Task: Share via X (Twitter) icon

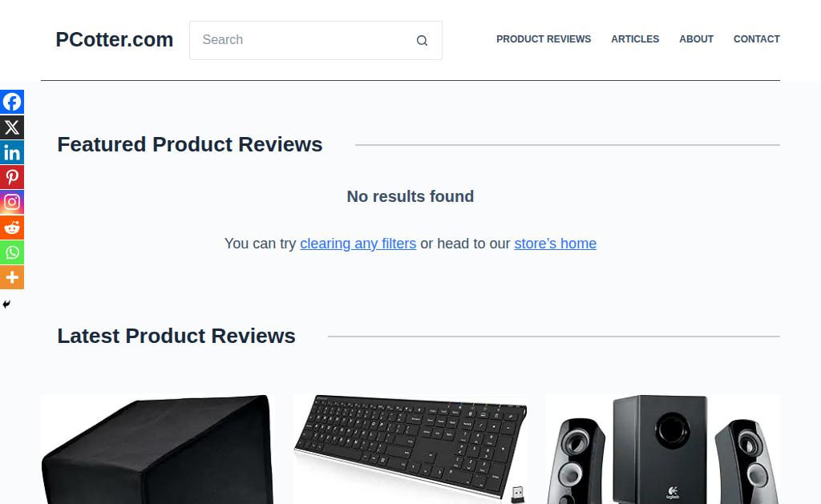Action: (x=12, y=127)
